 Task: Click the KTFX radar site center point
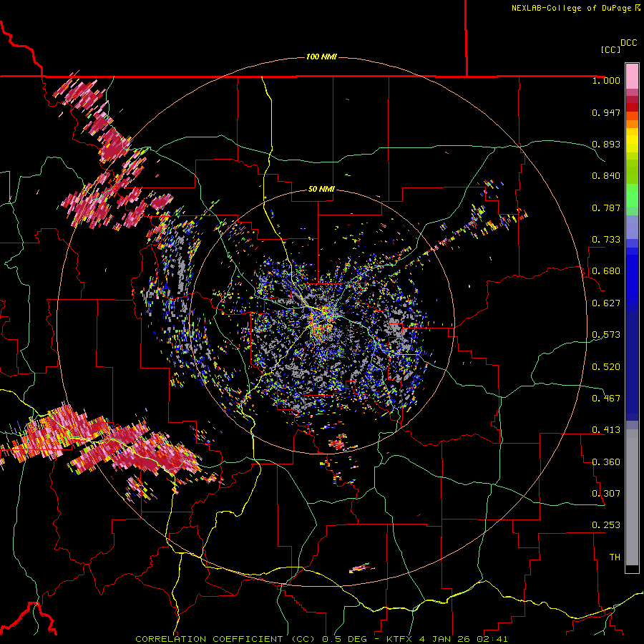pos(322,321)
